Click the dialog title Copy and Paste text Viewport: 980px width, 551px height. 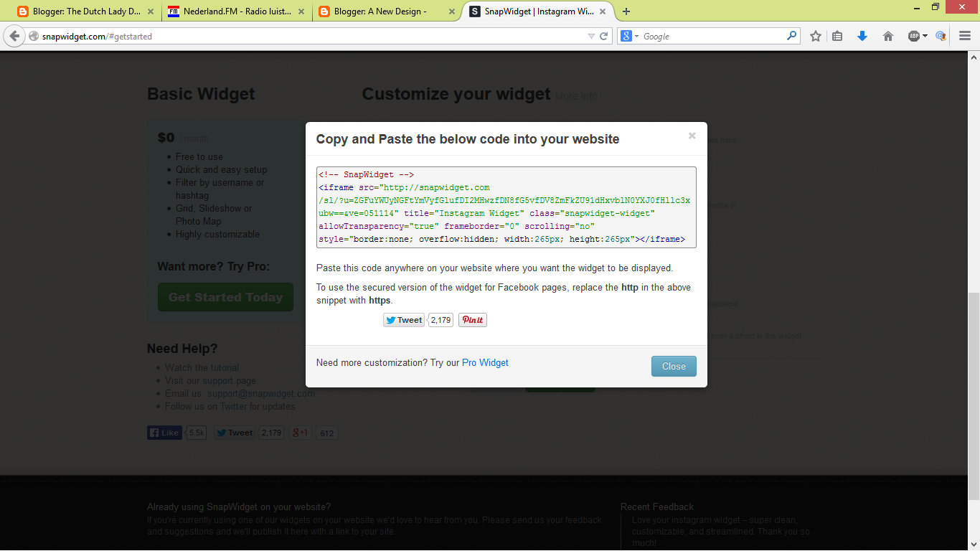[x=468, y=139]
